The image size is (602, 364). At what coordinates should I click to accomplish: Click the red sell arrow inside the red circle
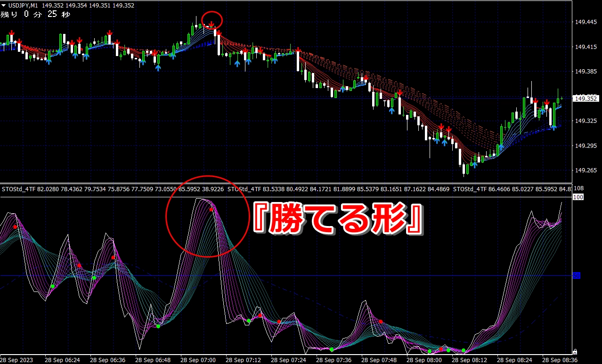coord(212,23)
